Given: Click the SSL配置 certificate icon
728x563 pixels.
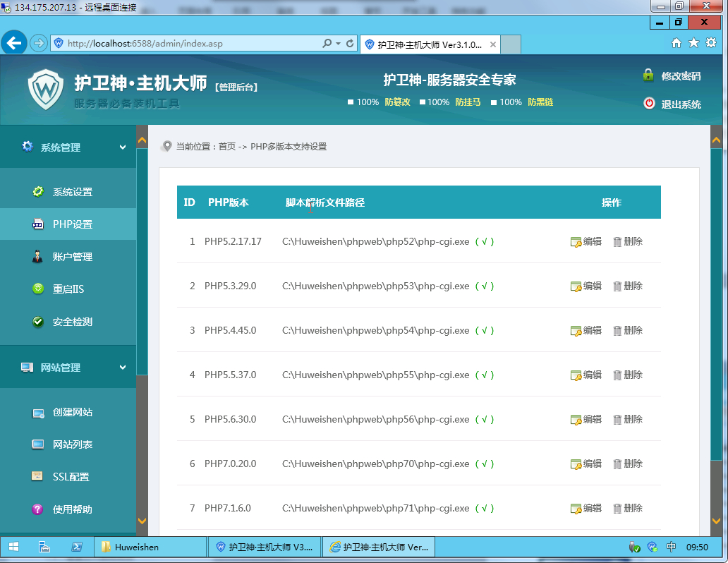Looking at the screenshot, I should coord(37,476).
